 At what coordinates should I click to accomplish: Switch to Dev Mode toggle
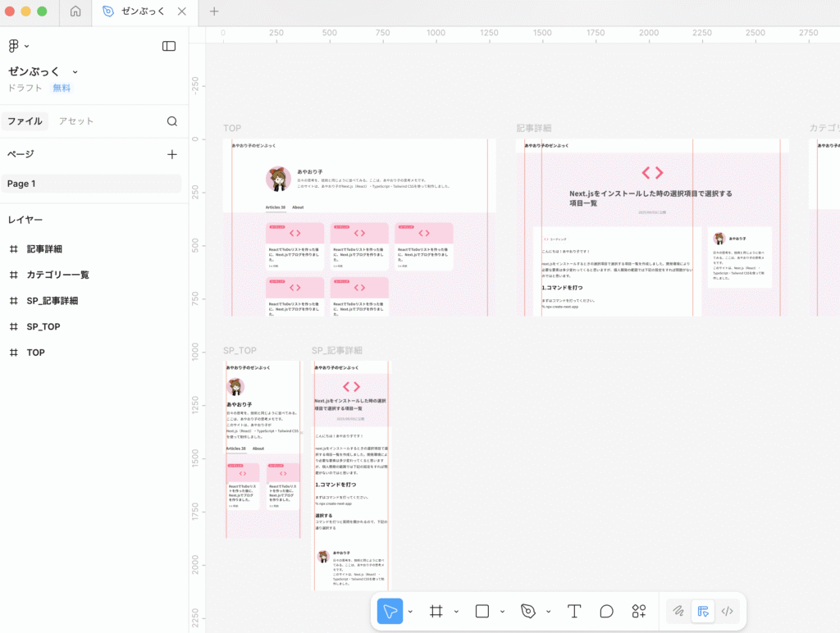727,611
